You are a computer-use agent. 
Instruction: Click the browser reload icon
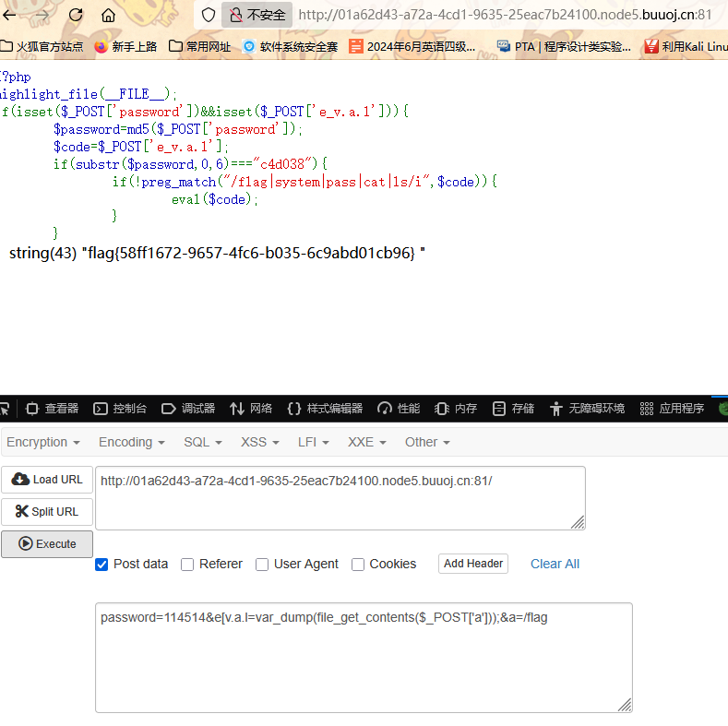coord(76,15)
